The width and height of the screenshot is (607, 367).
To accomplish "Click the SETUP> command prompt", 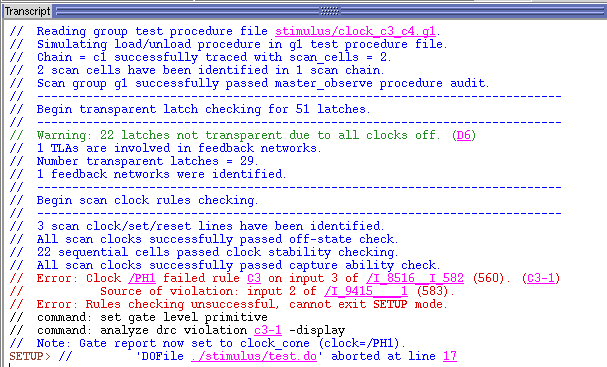I will tap(30, 356).
